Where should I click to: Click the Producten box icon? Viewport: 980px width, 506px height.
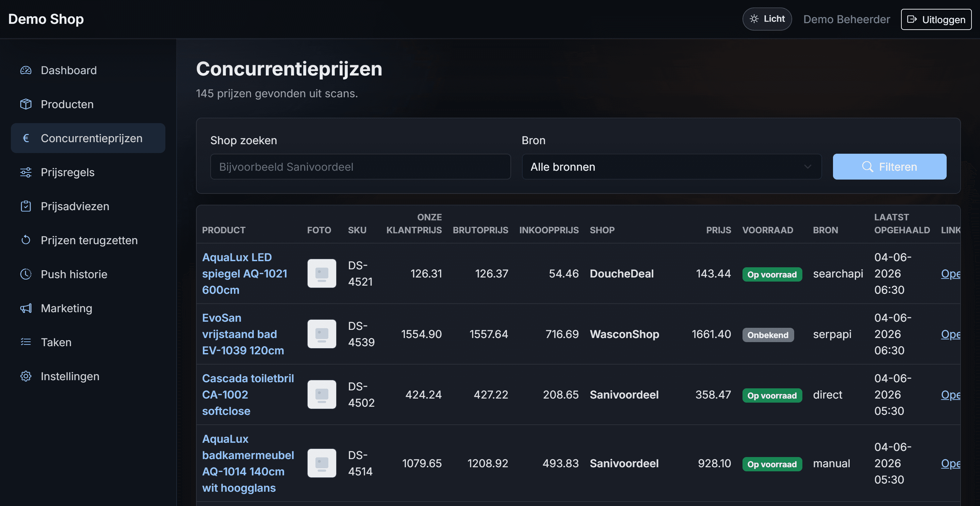(26, 104)
